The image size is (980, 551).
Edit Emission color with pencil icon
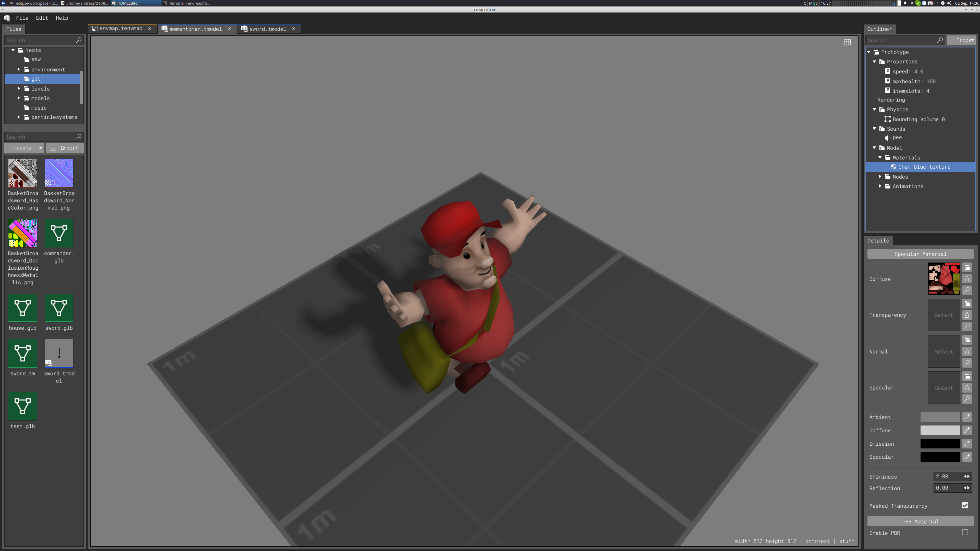pos(967,443)
